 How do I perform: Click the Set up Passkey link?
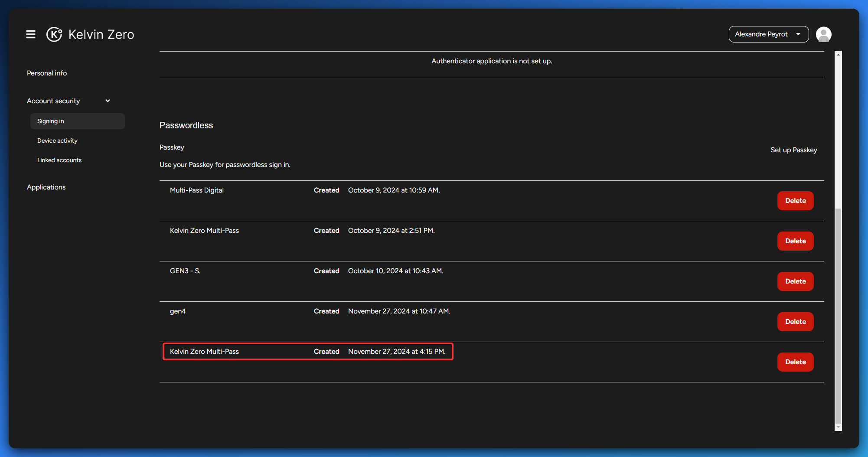pos(793,150)
